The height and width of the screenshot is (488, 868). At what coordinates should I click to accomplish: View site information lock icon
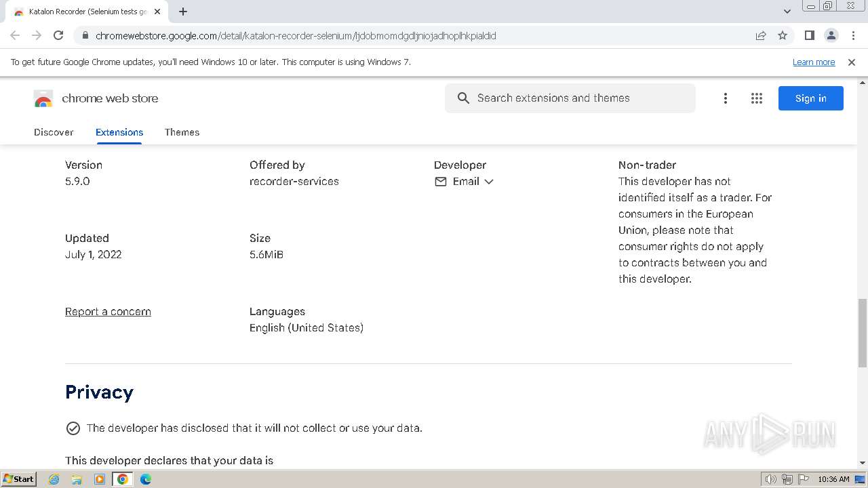pos(85,35)
